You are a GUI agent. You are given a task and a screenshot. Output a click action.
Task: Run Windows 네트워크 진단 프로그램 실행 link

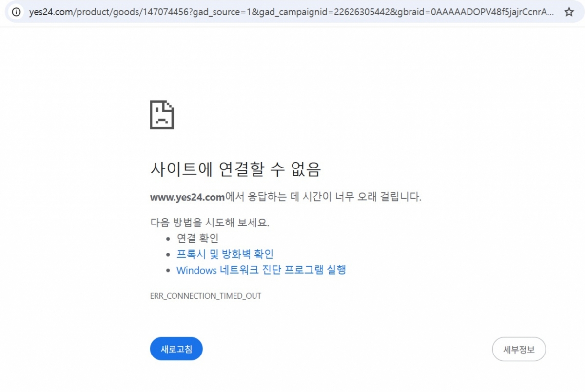[x=261, y=270]
